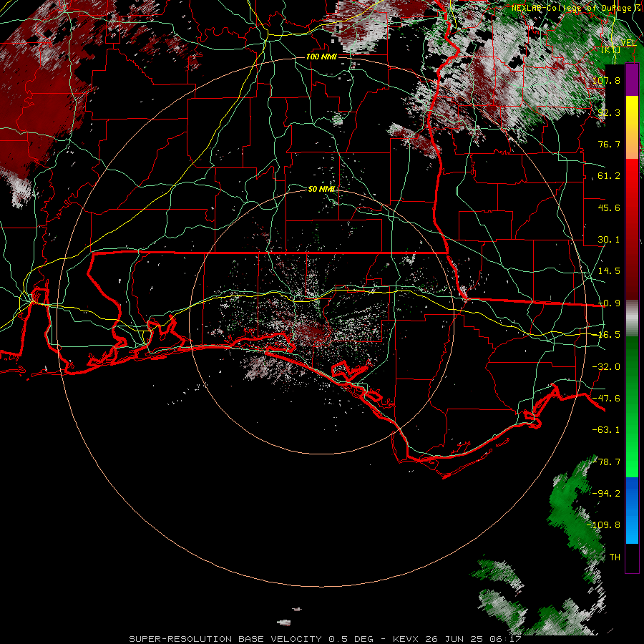
Task: Select the 61.2 scale value
Action: point(609,176)
